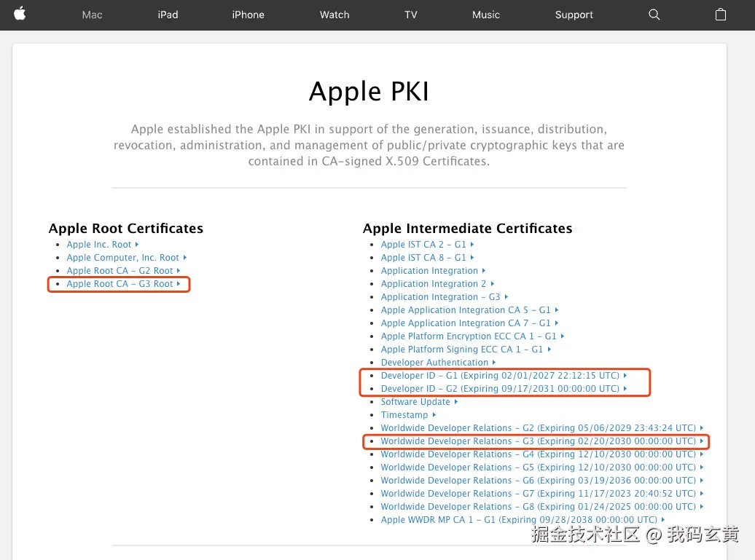
Task: Open Apple Application Integration CA 5 - G1
Action: tap(470, 309)
